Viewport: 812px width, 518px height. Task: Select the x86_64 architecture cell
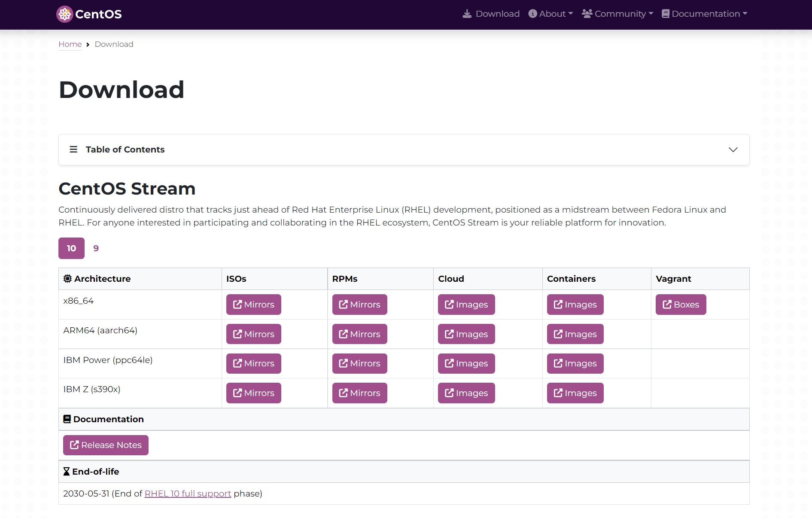(140, 305)
